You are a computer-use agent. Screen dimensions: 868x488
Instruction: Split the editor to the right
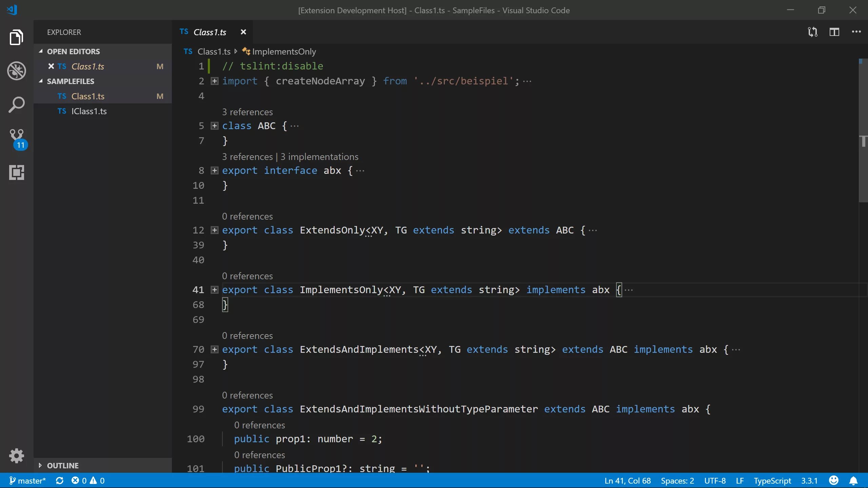[834, 32]
